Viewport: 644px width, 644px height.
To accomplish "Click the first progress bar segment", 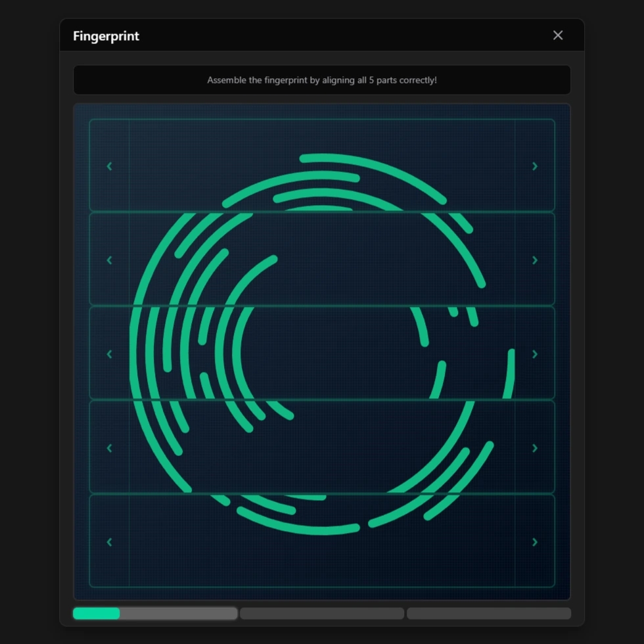I will [x=155, y=613].
